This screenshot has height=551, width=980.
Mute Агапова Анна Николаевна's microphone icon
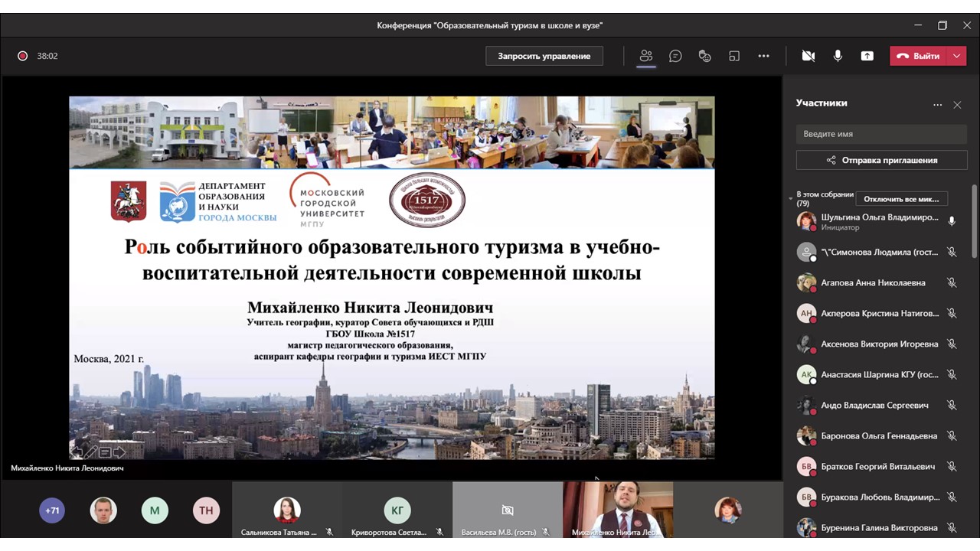[952, 282]
